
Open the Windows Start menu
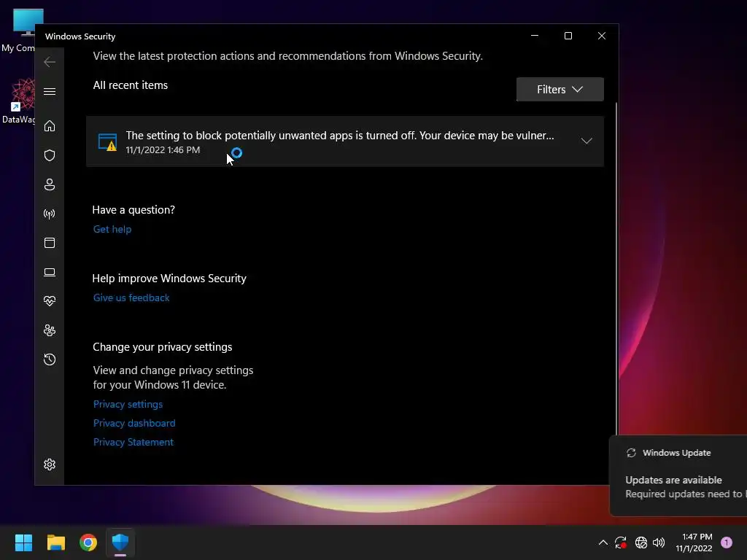tap(23, 542)
